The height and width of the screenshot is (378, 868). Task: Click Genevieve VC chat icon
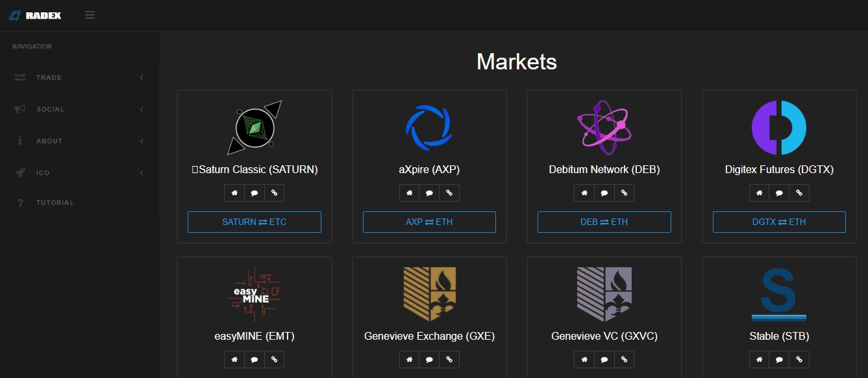point(604,359)
